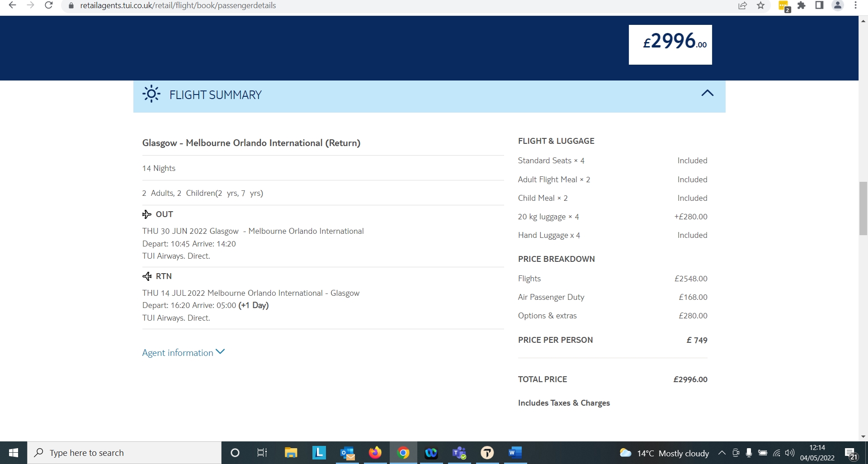Open the Extensions puzzle menu
This screenshot has width=868, height=464.
point(802,5)
